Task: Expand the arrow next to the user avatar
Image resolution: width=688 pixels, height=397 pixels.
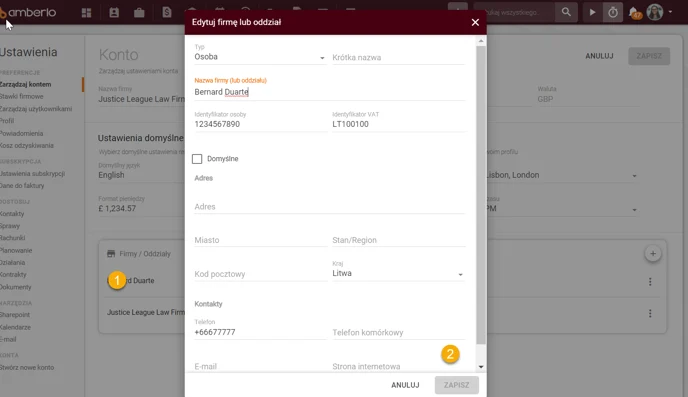Action: coord(670,12)
